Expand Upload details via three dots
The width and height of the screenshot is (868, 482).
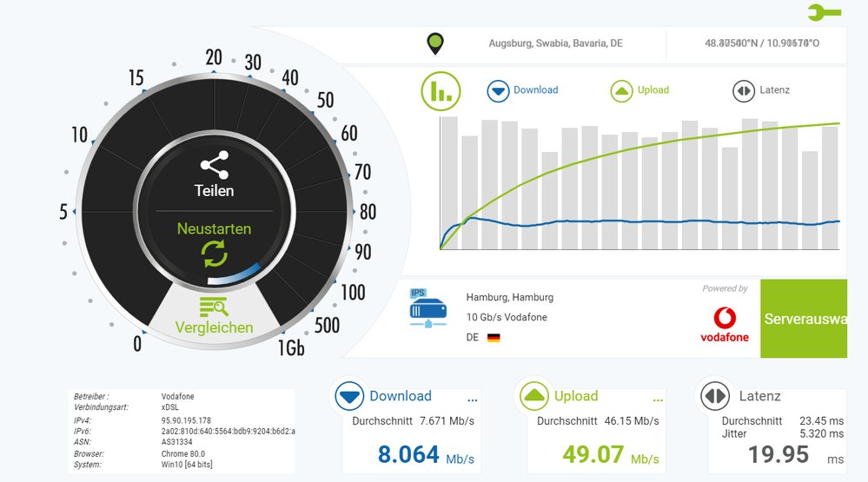(x=658, y=399)
